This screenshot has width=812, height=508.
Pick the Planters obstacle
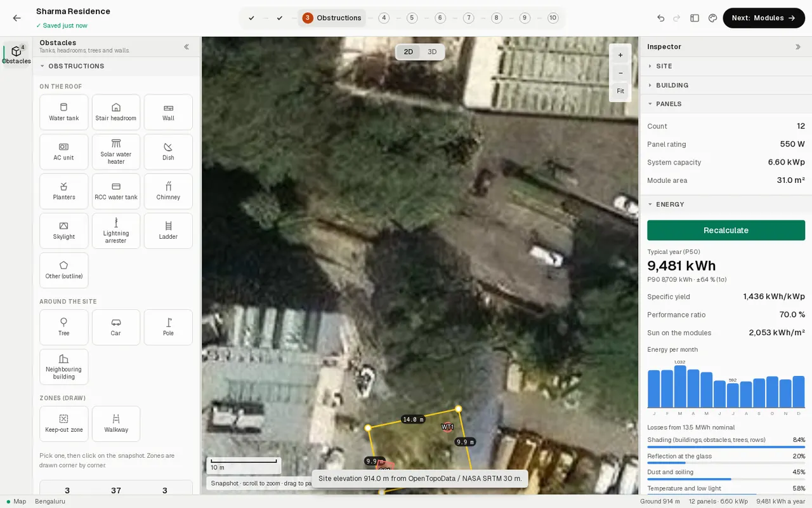pyautogui.click(x=64, y=191)
